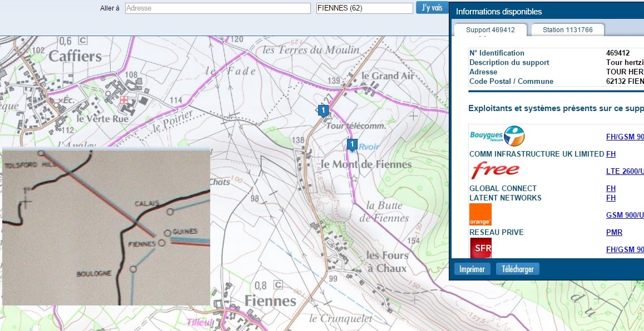The image size is (644, 331).
Task: Click the Tour télécomm. map label
Action: (356, 126)
